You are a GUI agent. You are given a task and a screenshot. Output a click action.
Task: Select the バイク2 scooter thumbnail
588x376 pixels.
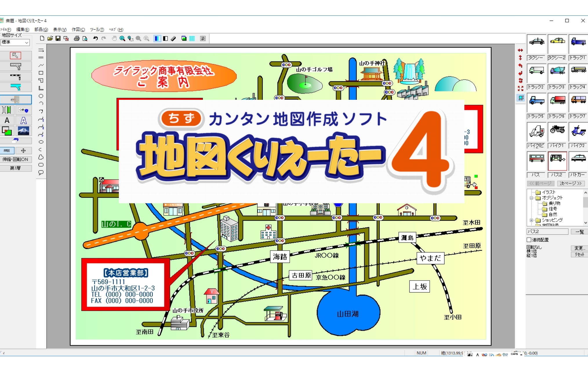tap(578, 132)
